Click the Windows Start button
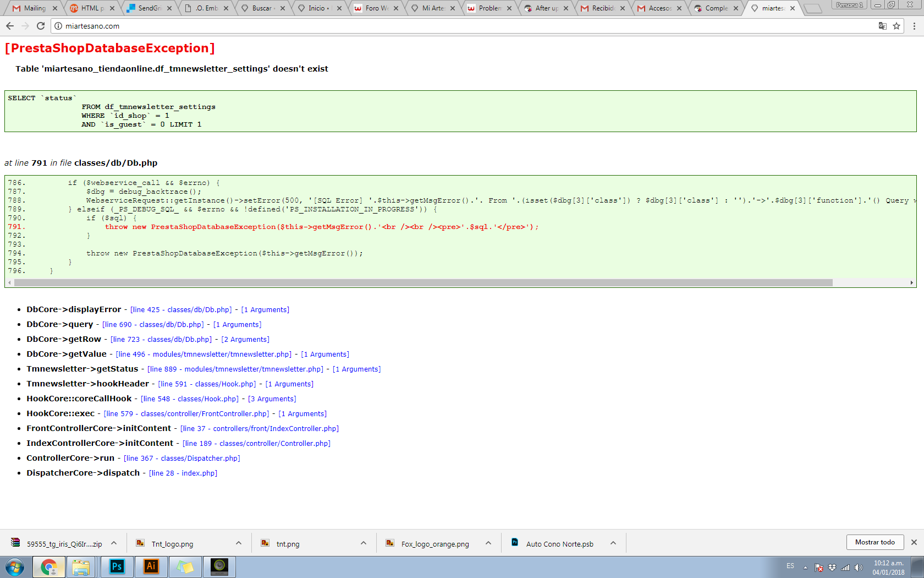This screenshot has width=924, height=578. coord(15,566)
